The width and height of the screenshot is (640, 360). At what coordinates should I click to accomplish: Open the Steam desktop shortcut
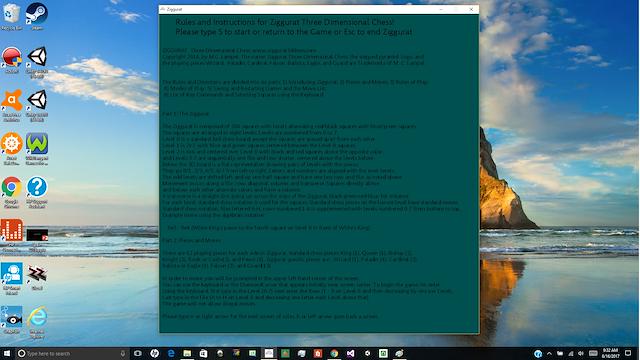click(37, 16)
